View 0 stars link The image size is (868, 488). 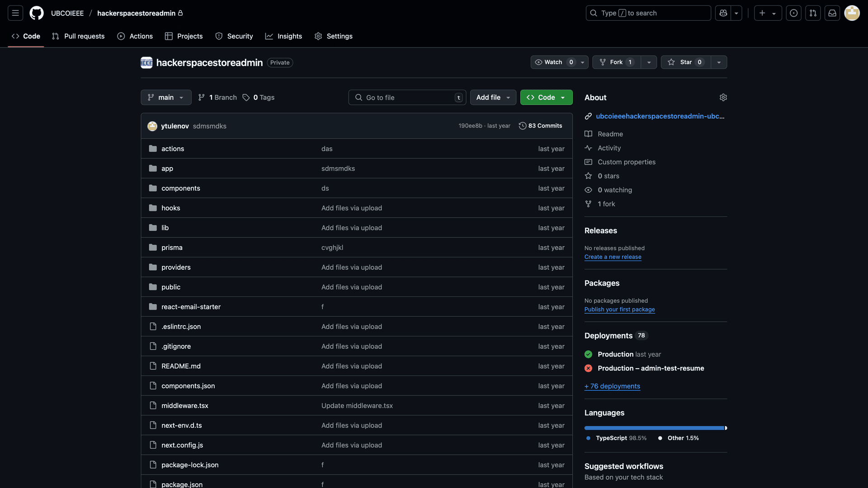click(608, 176)
